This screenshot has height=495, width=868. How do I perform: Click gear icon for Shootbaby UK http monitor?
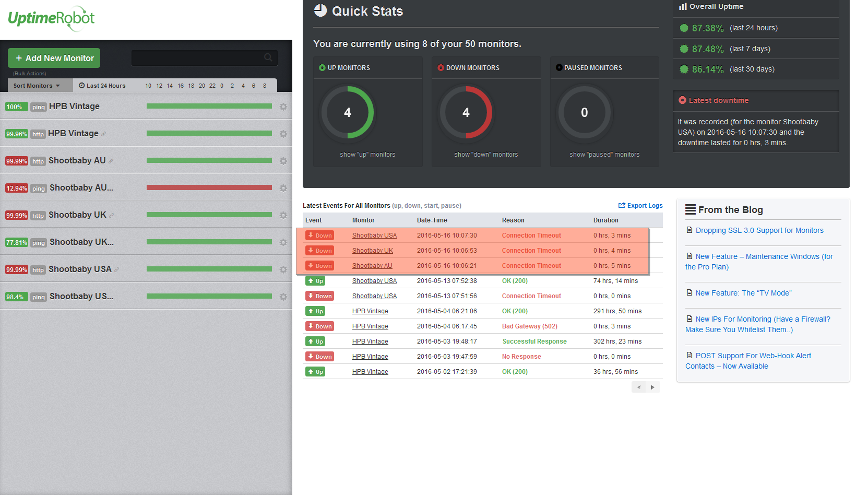click(x=283, y=215)
